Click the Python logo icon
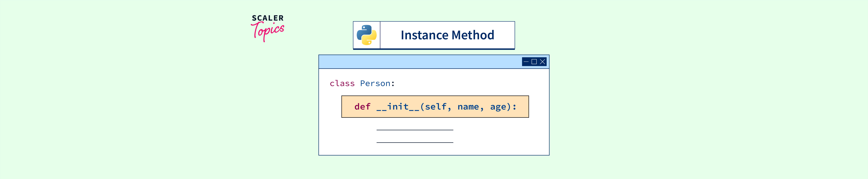 tap(367, 35)
